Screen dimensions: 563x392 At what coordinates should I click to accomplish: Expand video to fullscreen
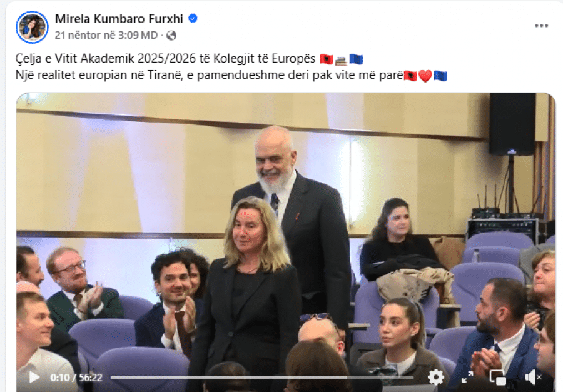pos(467,377)
